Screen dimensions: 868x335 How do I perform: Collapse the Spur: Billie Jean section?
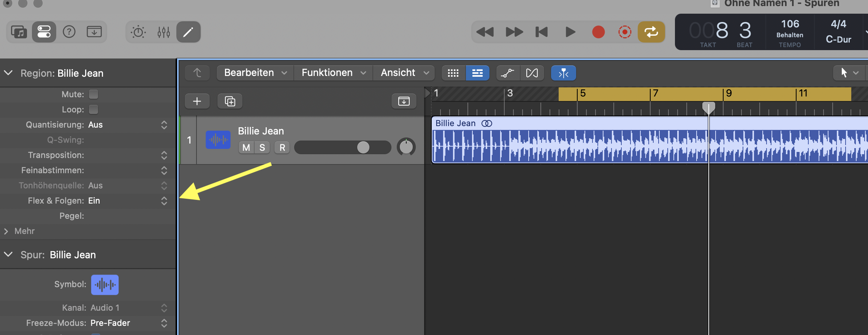coord(8,254)
